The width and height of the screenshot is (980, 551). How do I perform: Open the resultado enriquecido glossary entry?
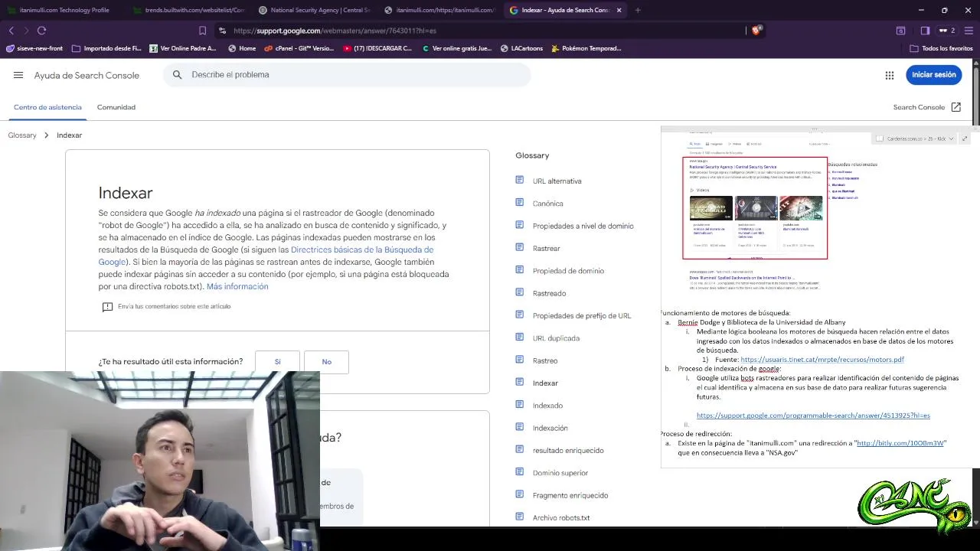(568, 450)
